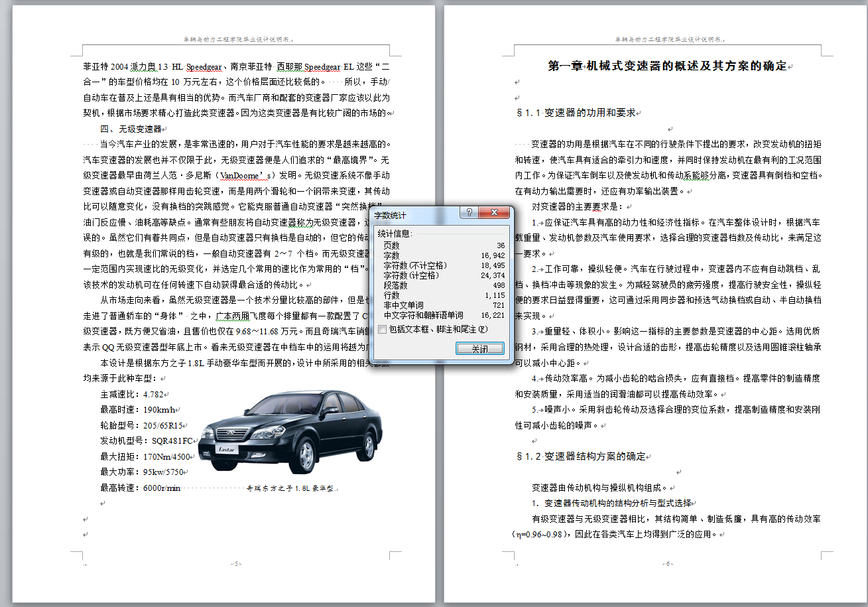This screenshot has width=868, height=607.
Task: Click the line 发动机型号：SQR481FC
Action: 147,441
